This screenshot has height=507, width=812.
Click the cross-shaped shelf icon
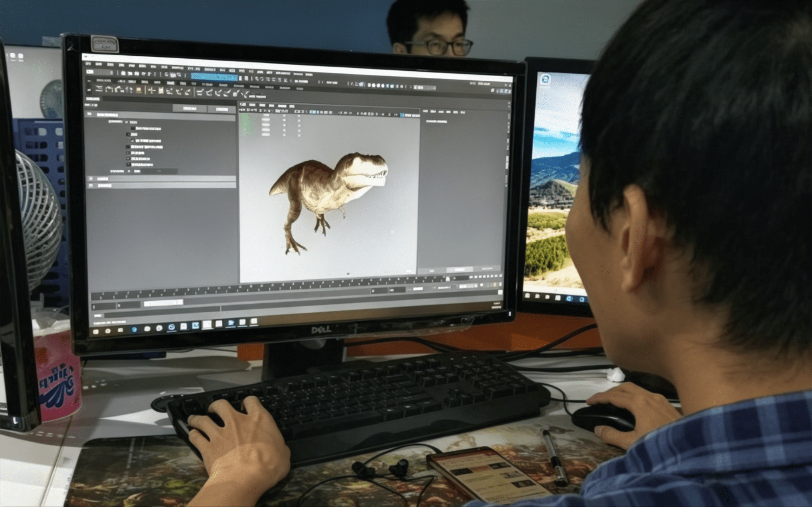pos(152,91)
